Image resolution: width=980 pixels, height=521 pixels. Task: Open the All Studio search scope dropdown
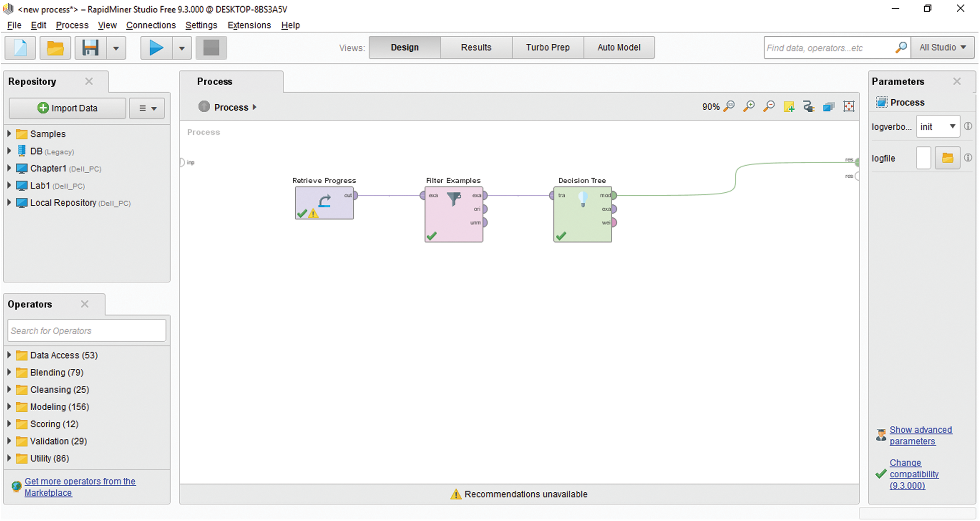tap(942, 47)
